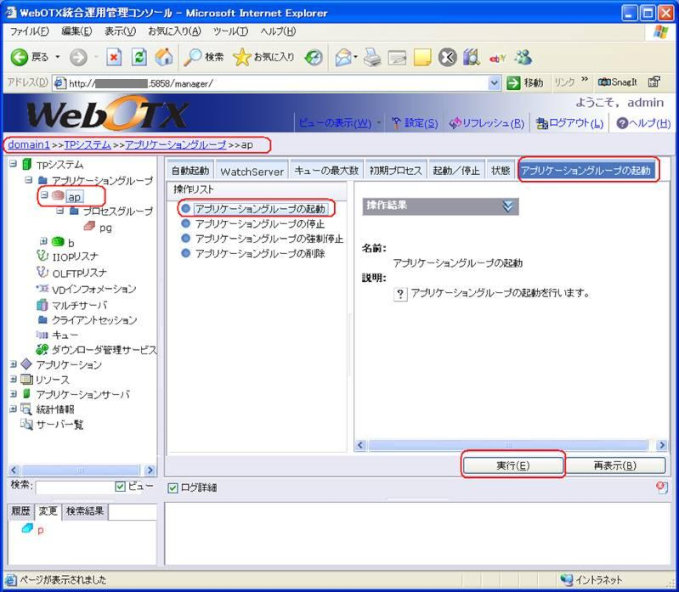The height and width of the screenshot is (592, 679).
Task: Click the 検索 text input field
Action: click(74, 487)
